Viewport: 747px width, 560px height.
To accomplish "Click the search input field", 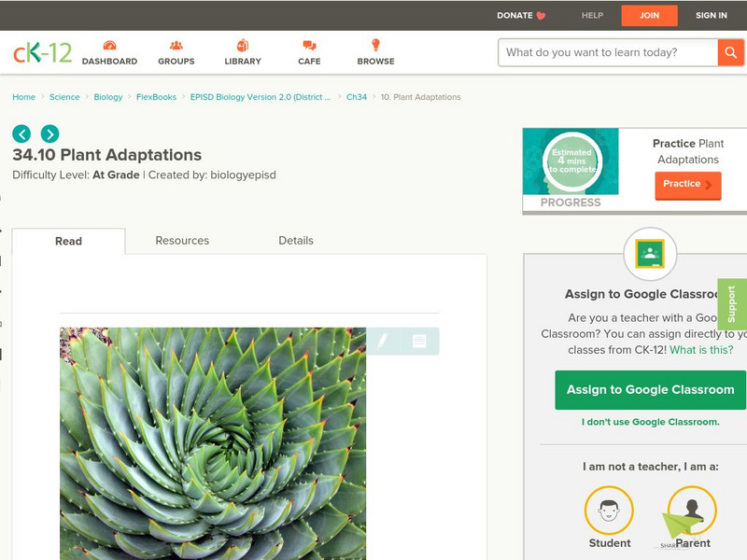I will [608, 52].
